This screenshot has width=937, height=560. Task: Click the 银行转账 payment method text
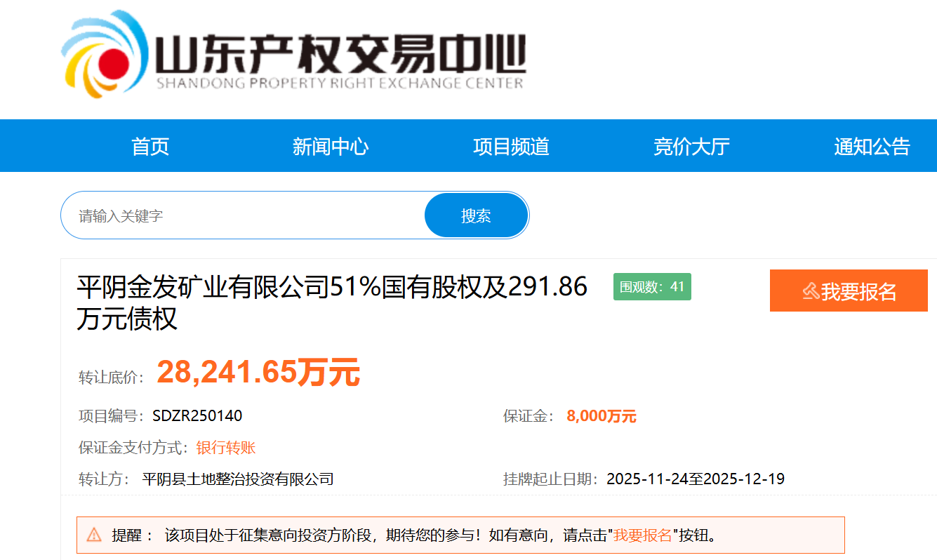(226, 448)
